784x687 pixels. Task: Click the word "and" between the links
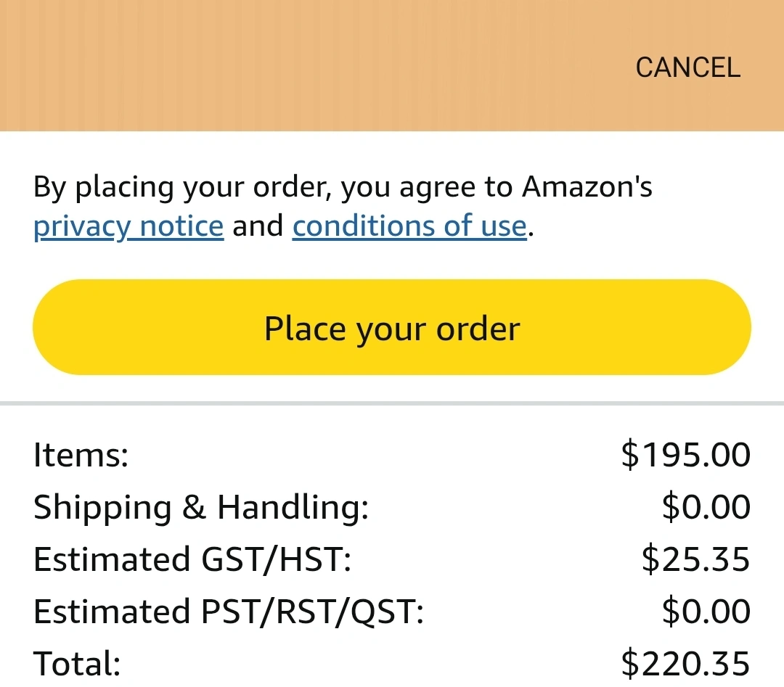[x=258, y=226]
